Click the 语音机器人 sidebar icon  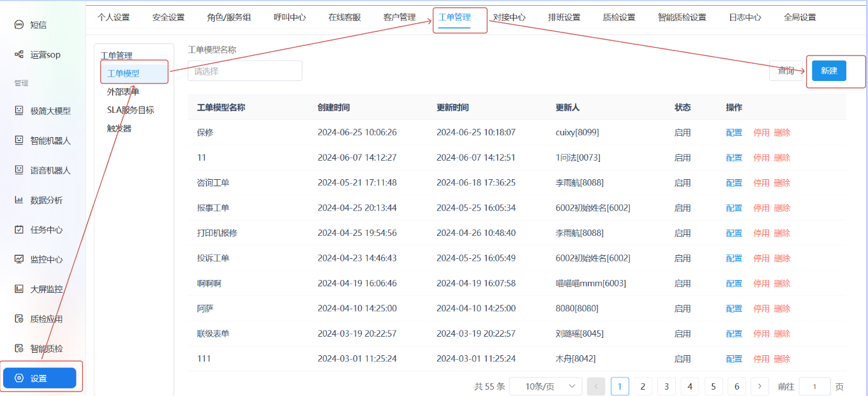(19, 170)
